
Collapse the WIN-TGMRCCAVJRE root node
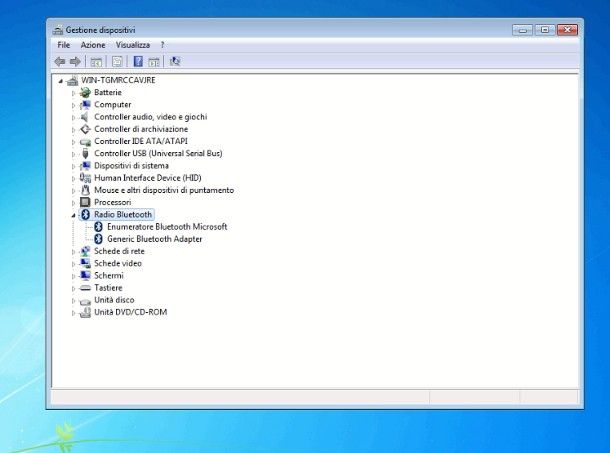click(61, 80)
